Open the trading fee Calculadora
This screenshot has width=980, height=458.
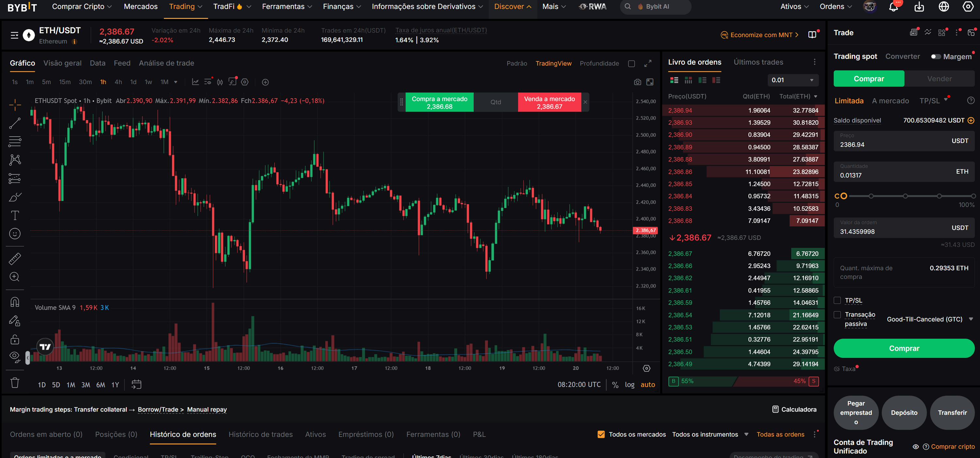pyautogui.click(x=794, y=409)
